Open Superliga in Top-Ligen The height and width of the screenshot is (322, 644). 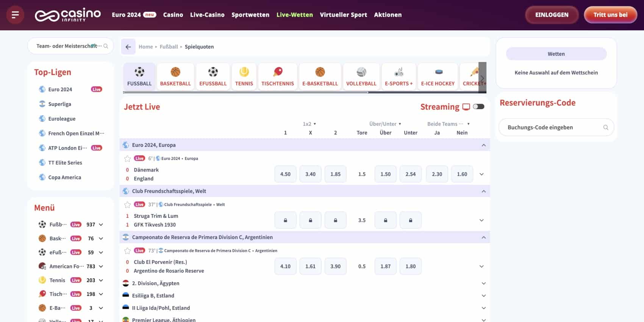pos(59,104)
